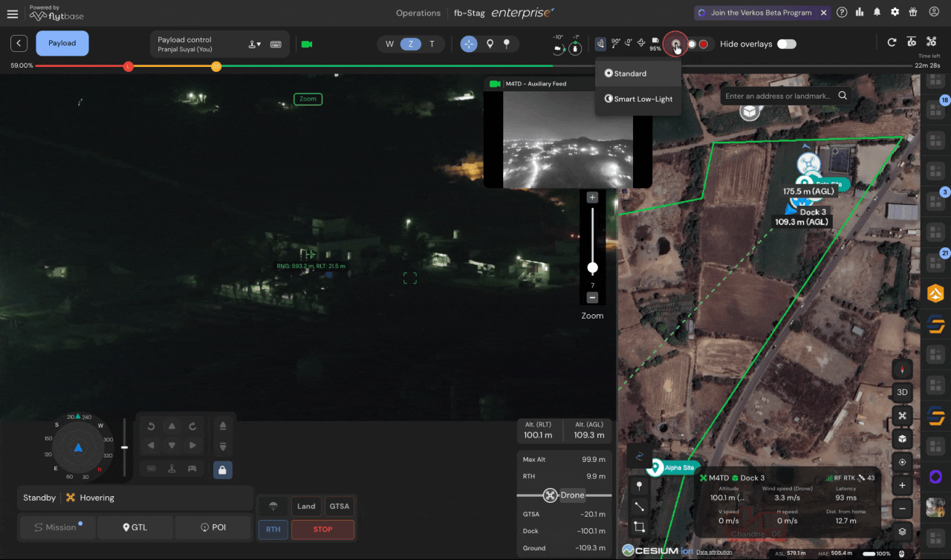This screenshot has height=560, width=951.
Task: Zoom out on the map
Action: pyautogui.click(x=903, y=509)
